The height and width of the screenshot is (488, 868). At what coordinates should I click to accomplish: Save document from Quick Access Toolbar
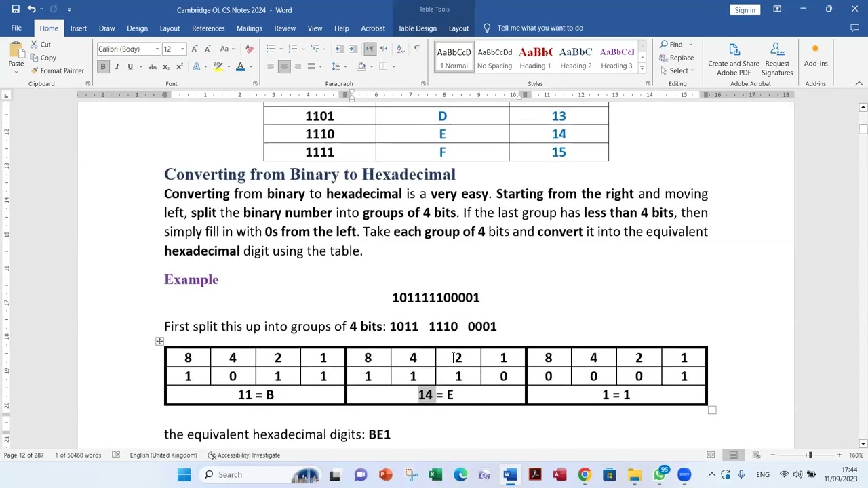point(16,9)
